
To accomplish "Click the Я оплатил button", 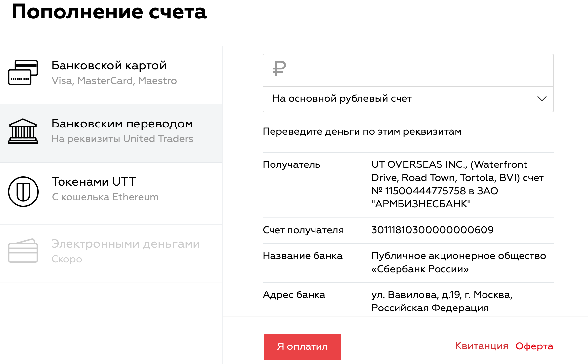I will click(x=302, y=347).
